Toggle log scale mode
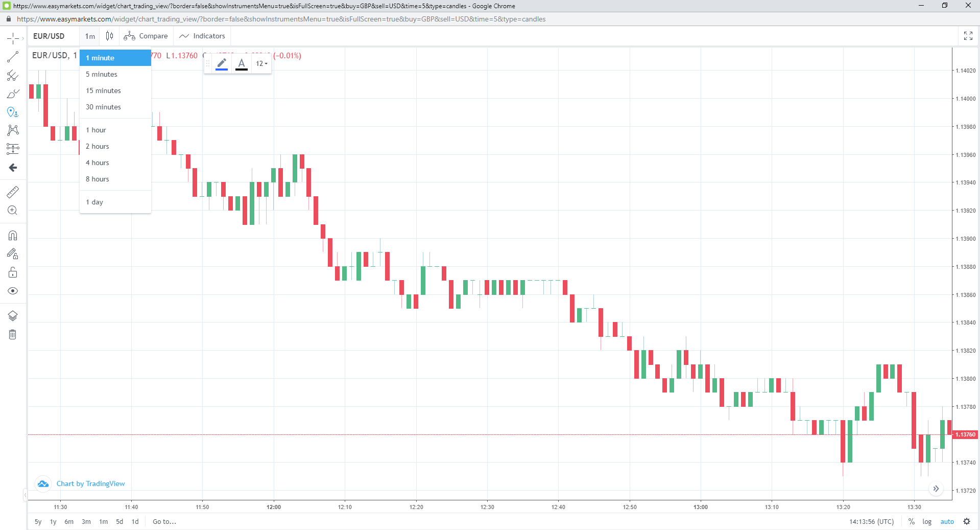The width and height of the screenshot is (980, 530). 927,522
